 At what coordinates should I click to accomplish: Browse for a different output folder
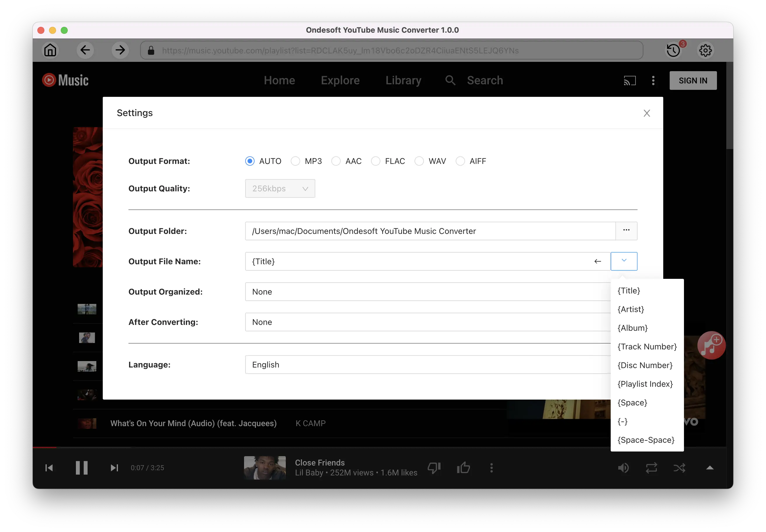click(626, 230)
